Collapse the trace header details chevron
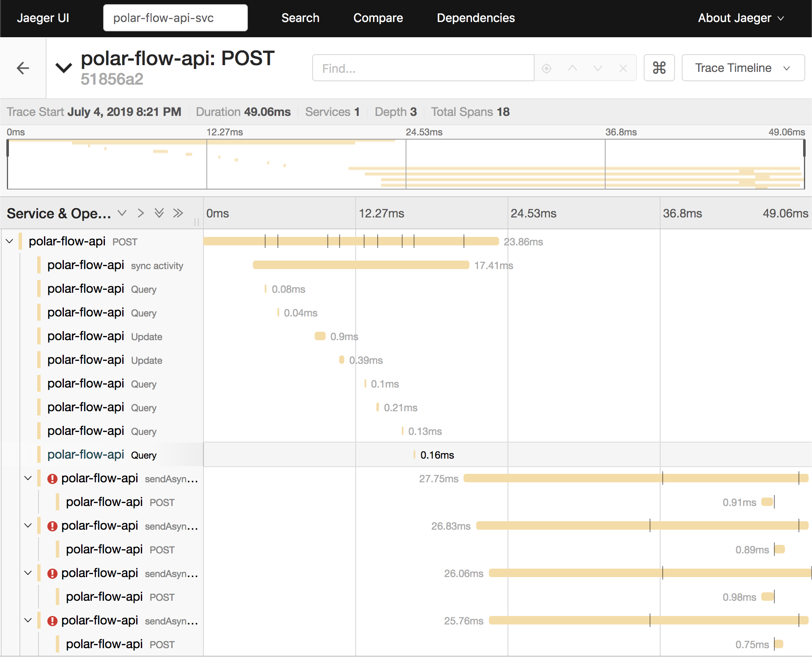 (64, 68)
